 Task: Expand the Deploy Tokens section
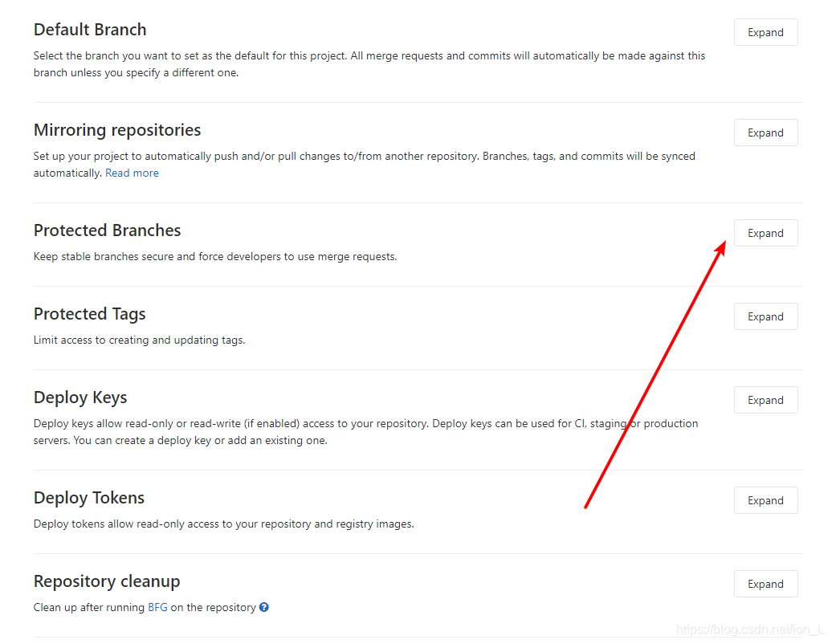[x=765, y=500]
